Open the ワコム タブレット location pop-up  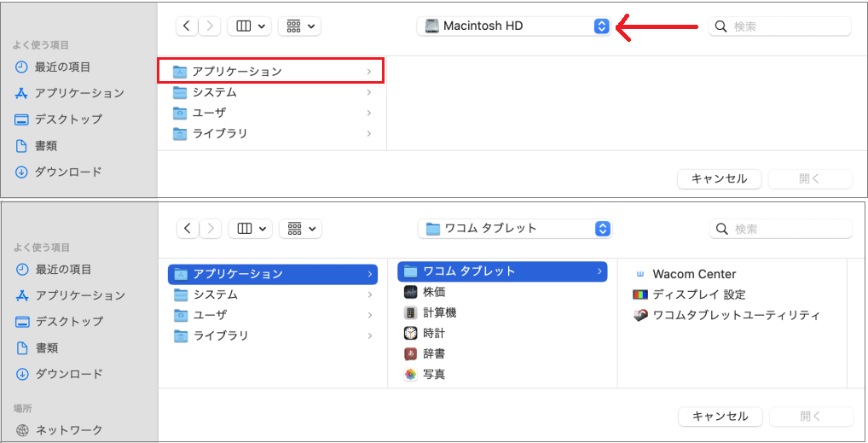tap(515, 229)
